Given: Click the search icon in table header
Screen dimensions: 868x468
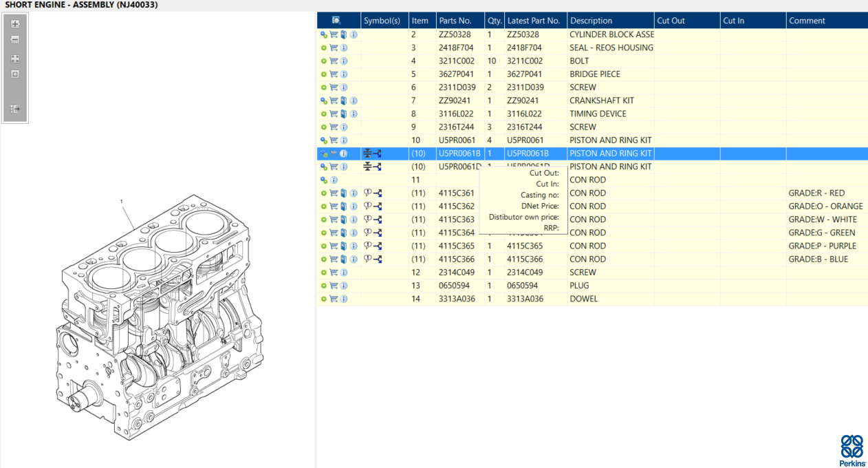Looking at the screenshot, I should pyautogui.click(x=336, y=21).
